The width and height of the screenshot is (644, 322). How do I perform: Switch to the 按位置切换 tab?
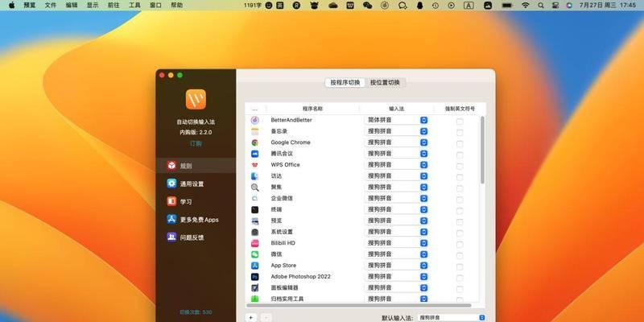[x=385, y=83]
